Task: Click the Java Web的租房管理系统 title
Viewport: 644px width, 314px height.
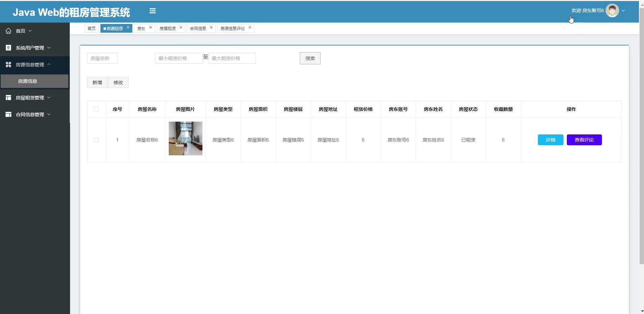Action: [71, 12]
